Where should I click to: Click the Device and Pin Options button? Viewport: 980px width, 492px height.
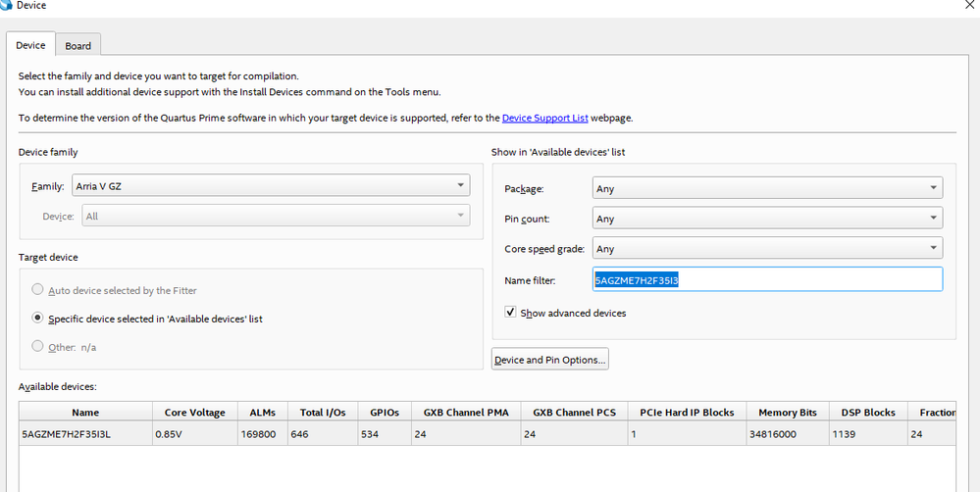point(550,360)
